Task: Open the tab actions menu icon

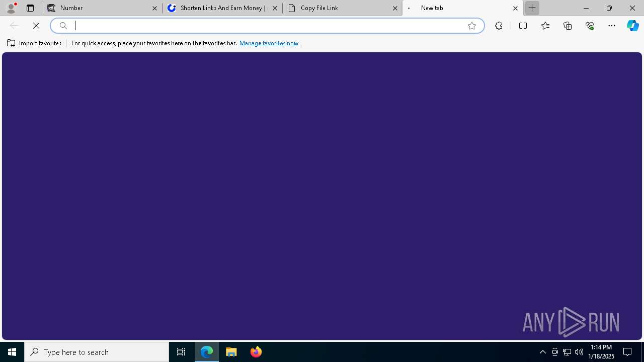Action: tap(30, 8)
